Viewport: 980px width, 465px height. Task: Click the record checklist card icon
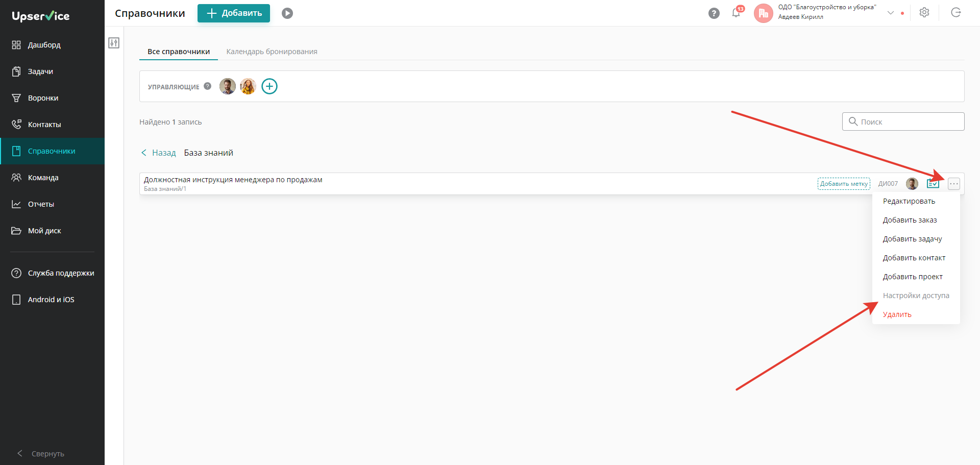click(x=933, y=184)
